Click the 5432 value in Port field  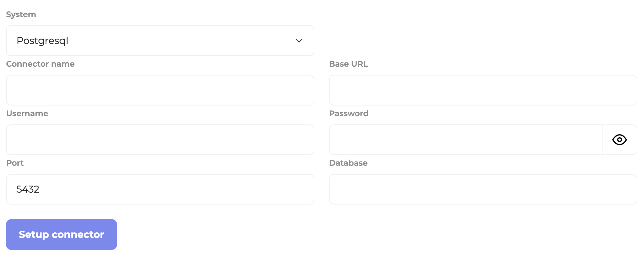(28, 189)
